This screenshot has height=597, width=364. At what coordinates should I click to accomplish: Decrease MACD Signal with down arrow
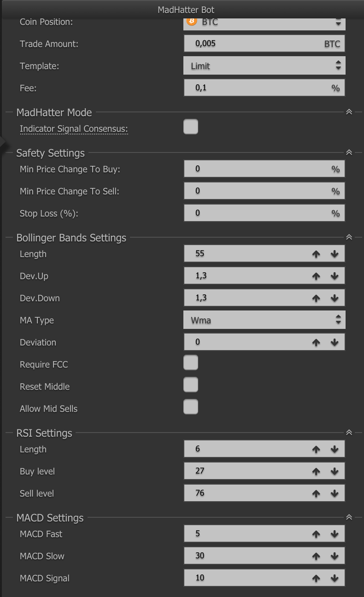click(x=335, y=578)
